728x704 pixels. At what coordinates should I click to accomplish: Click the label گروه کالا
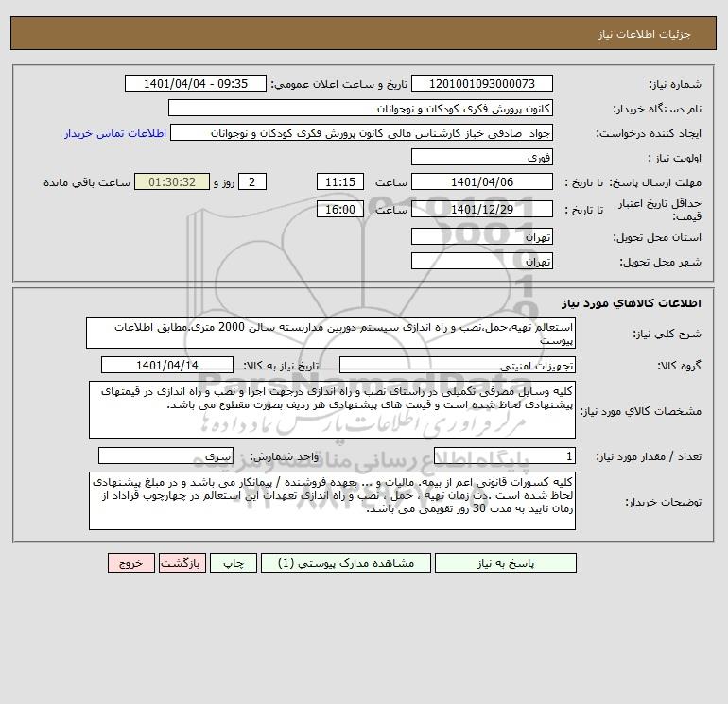pos(679,366)
